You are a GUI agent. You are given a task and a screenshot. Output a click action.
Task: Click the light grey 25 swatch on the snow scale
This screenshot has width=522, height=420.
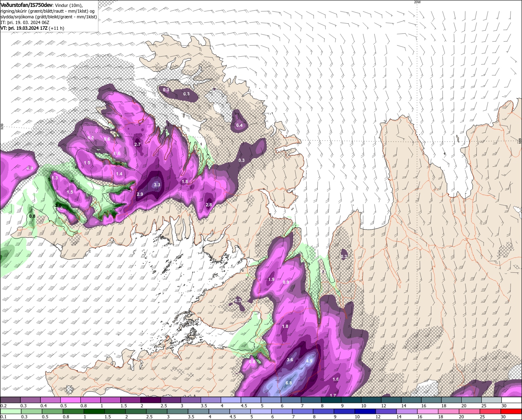(x=492, y=400)
